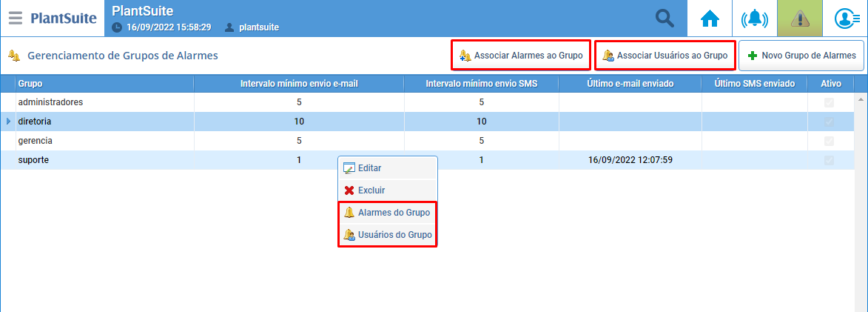The width and height of the screenshot is (868, 312).
Task: Open the hamburger menu icon
Action: [16, 19]
